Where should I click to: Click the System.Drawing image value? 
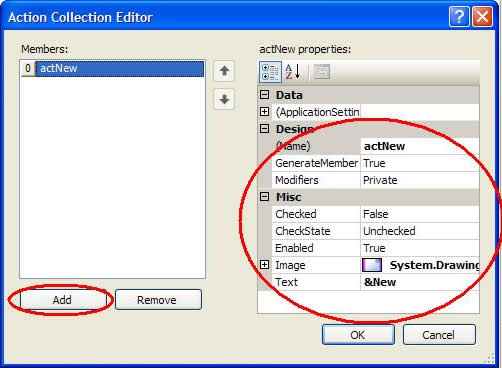[434, 265]
